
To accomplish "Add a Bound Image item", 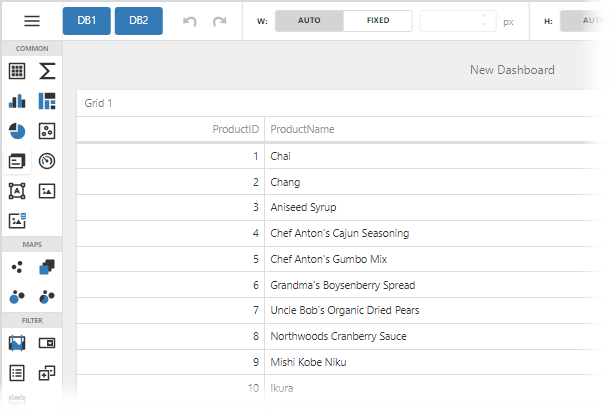I will (17, 221).
